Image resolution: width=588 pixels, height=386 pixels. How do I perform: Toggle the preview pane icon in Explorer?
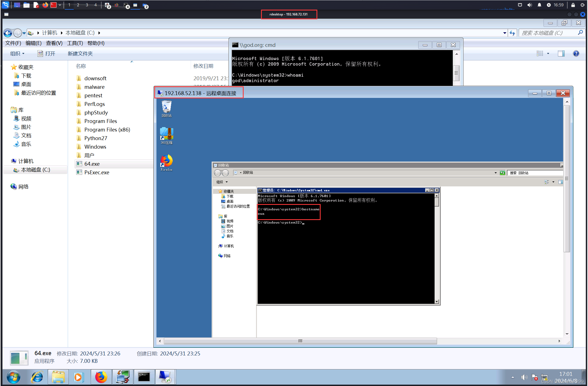[x=561, y=53]
